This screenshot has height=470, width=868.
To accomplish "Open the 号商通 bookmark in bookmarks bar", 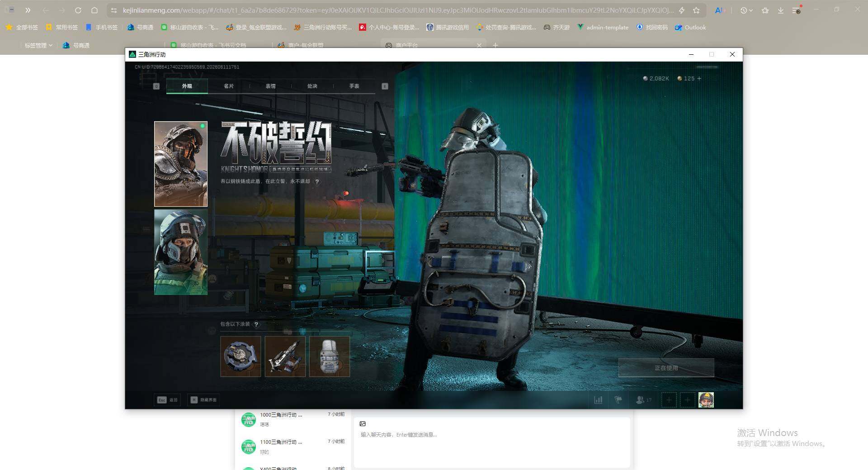I will 140,28.
